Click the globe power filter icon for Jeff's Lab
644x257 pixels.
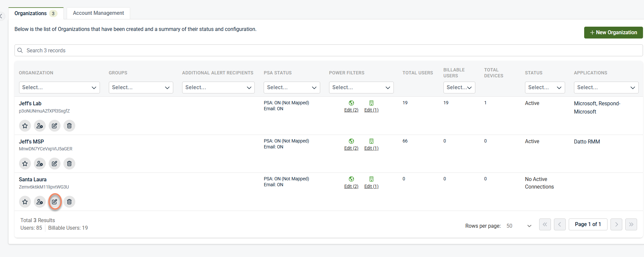351,103
